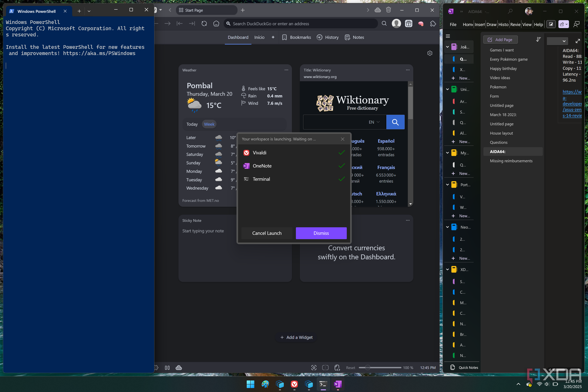Screen dimensions: 588x392
Task: Show hidden system tray icons chevron
Action: coord(518,384)
